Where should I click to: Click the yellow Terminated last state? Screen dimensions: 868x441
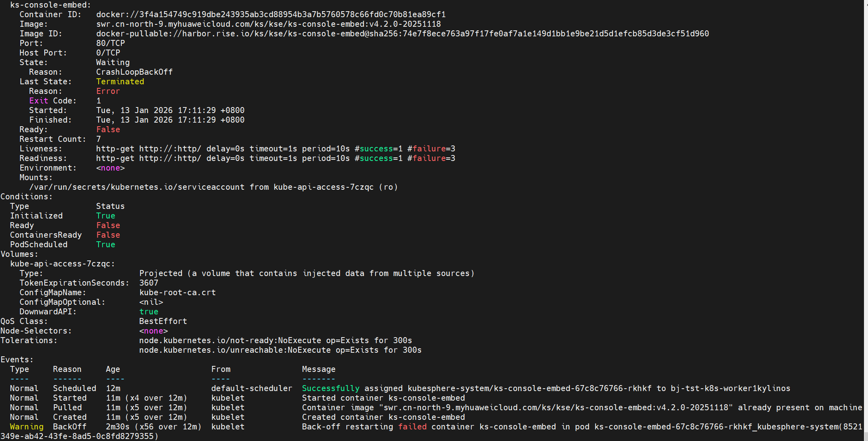[120, 81]
